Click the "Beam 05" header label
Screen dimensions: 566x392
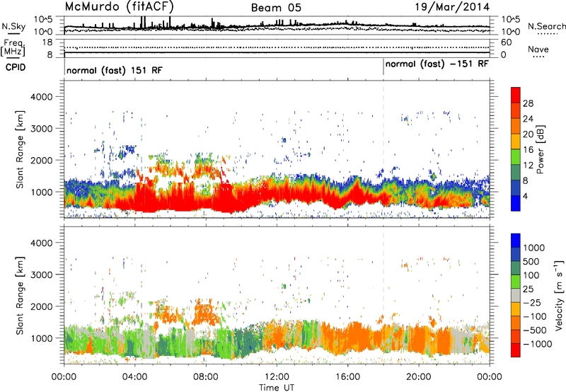276,8
